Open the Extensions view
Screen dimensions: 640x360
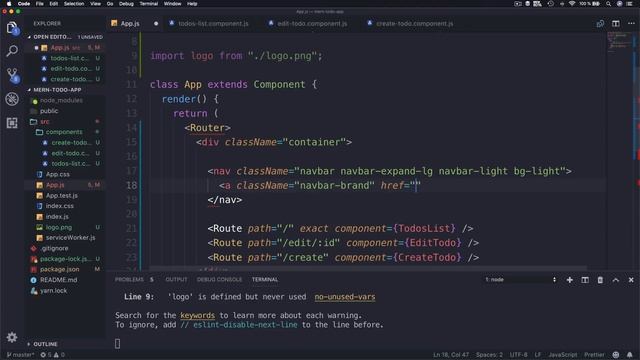pyautogui.click(x=12, y=122)
